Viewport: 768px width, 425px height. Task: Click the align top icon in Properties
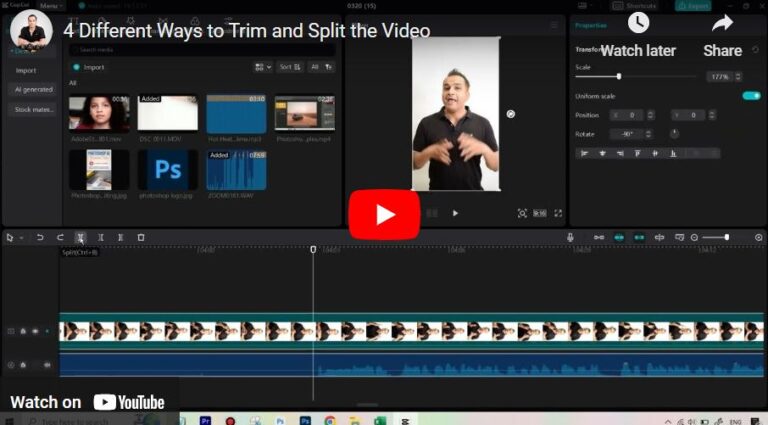coord(638,153)
